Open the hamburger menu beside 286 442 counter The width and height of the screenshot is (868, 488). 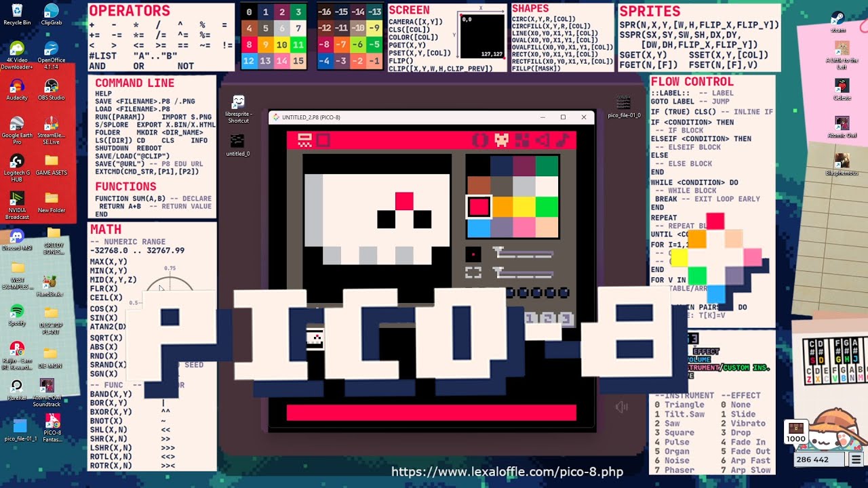(856, 460)
